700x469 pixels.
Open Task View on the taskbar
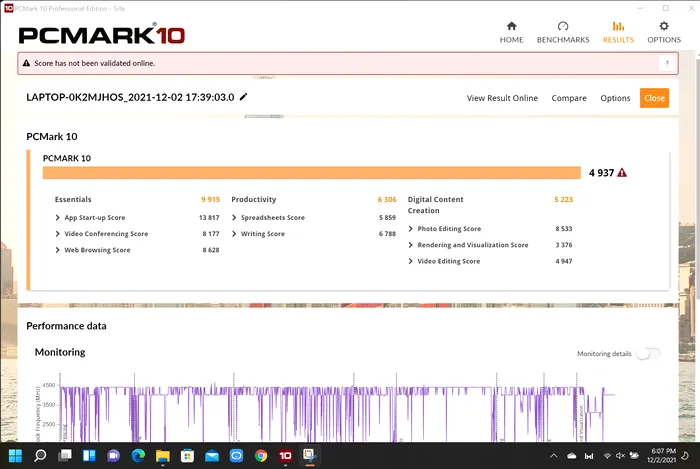click(x=65, y=456)
